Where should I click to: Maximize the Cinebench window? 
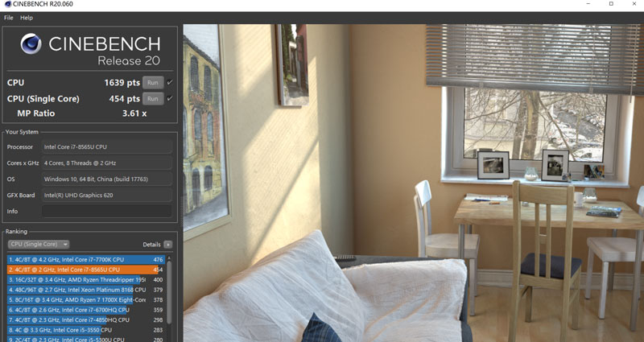(x=611, y=4)
